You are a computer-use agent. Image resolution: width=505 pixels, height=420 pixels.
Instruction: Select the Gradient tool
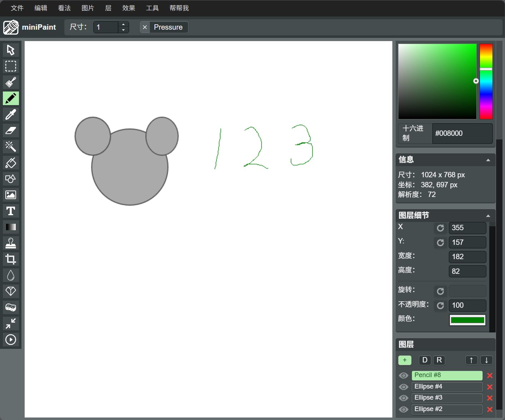click(11, 227)
